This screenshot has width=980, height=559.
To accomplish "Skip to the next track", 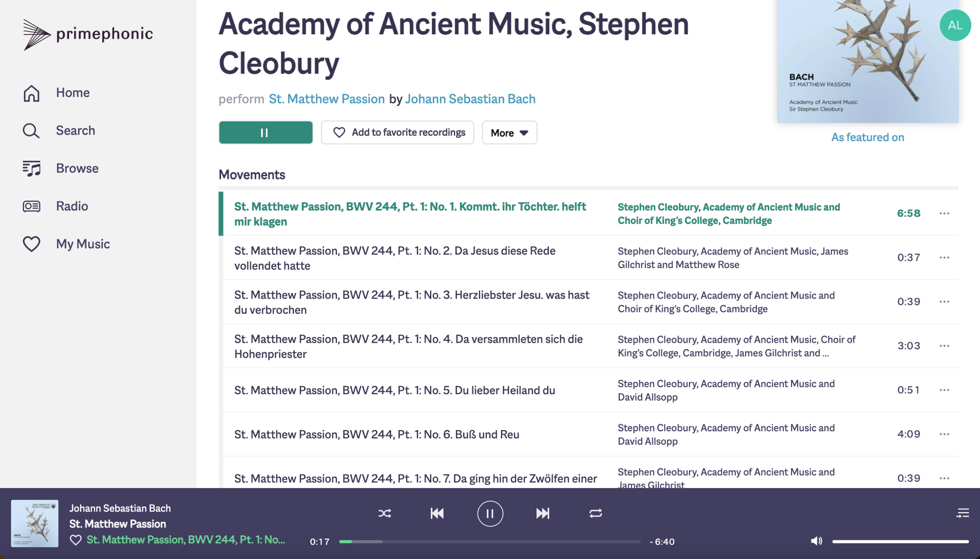I will pos(543,513).
